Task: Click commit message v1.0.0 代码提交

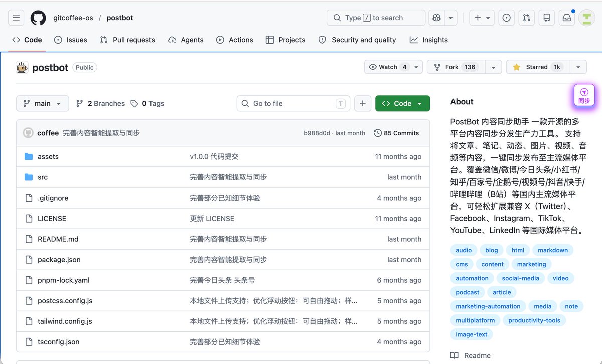Action: [x=214, y=156]
